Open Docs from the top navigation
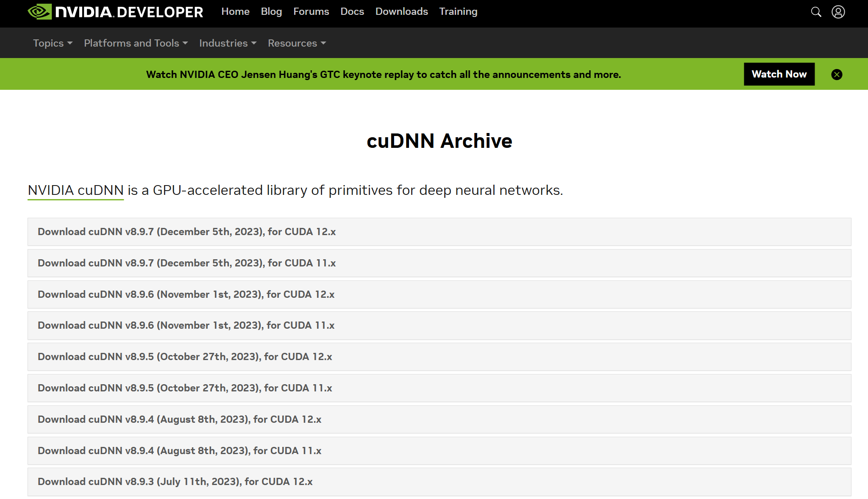Image resolution: width=868 pixels, height=499 pixels. pos(352,12)
